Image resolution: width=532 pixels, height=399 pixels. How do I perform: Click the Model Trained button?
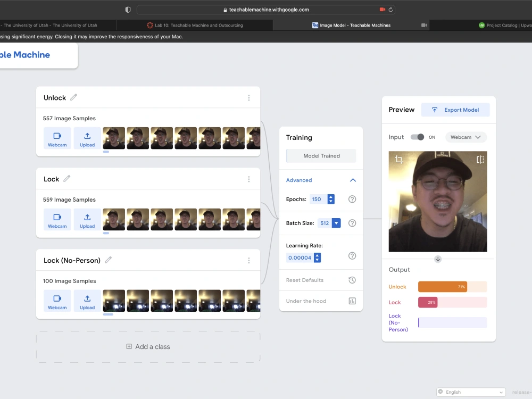pos(321,156)
